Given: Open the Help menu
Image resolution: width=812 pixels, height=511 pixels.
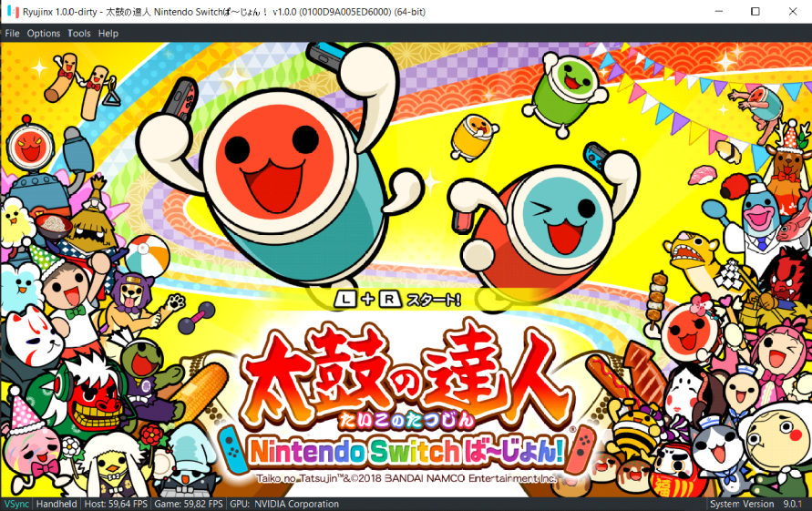Looking at the screenshot, I should click(x=108, y=33).
